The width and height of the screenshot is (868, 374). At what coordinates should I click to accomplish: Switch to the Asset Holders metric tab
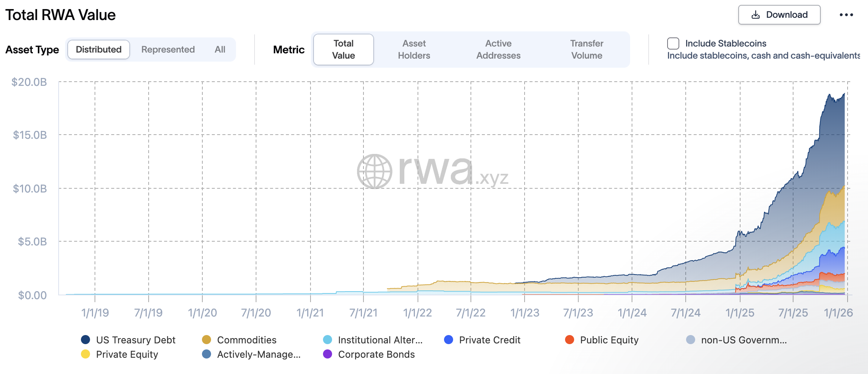pyautogui.click(x=414, y=49)
